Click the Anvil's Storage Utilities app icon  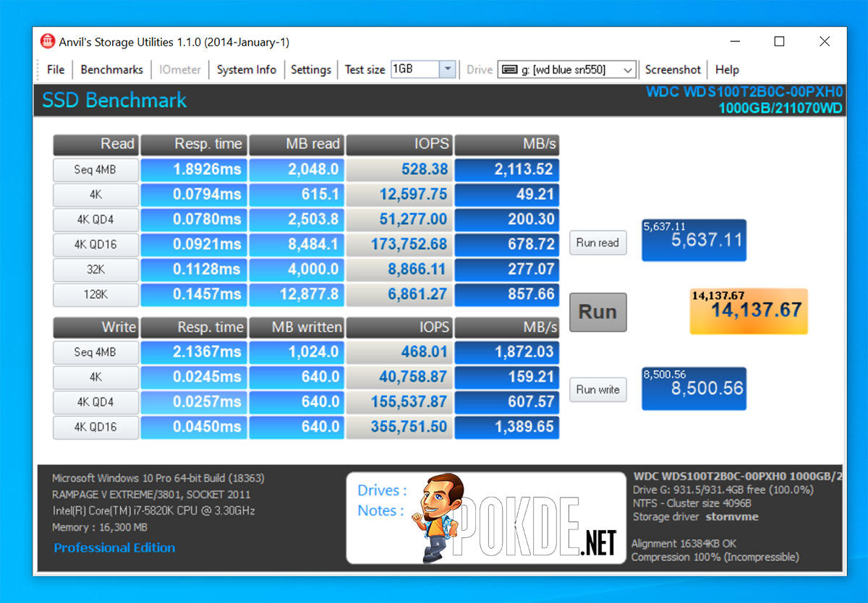[48, 41]
